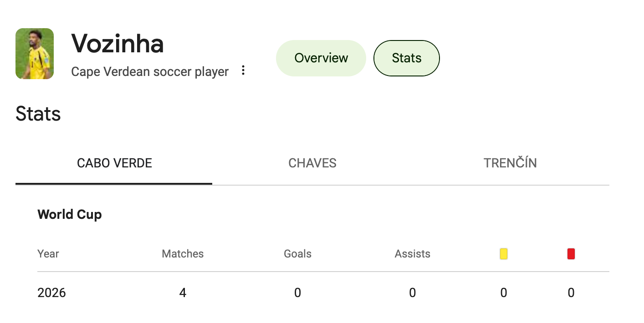Screen dimensions: 644x323
Task: Click the Stats section heading
Action: coord(38,113)
